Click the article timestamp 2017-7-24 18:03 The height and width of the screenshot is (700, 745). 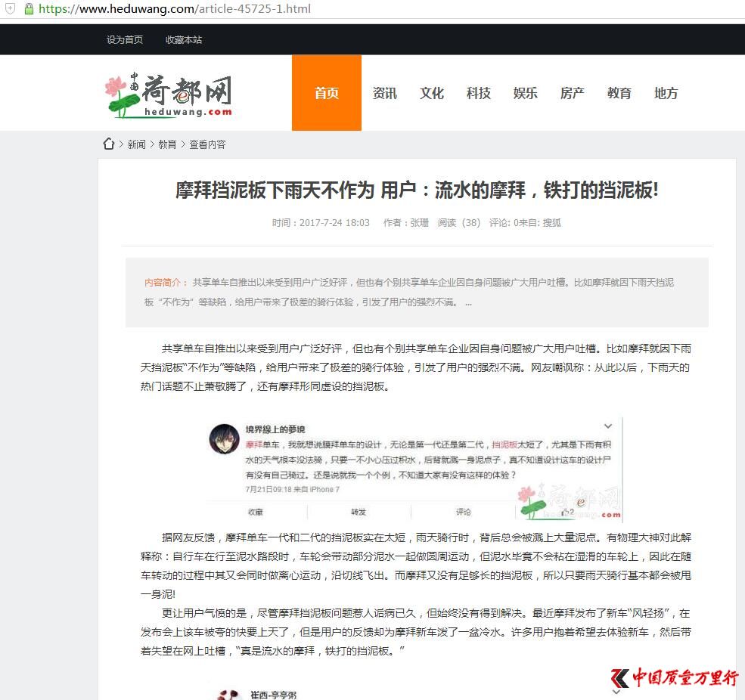(334, 223)
